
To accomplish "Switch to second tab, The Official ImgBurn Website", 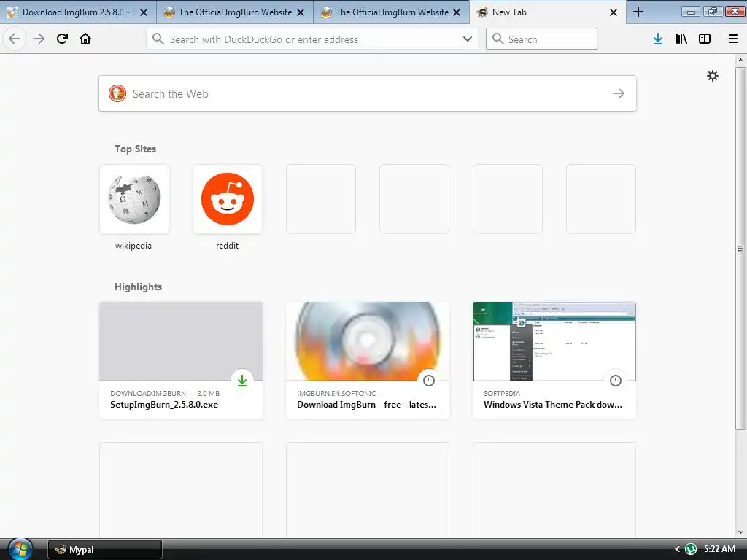I will [x=235, y=12].
